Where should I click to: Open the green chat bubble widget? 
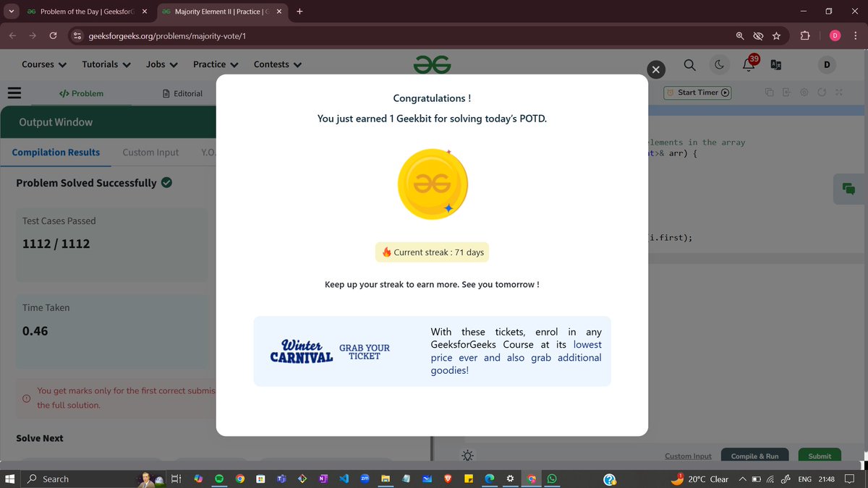tap(849, 189)
